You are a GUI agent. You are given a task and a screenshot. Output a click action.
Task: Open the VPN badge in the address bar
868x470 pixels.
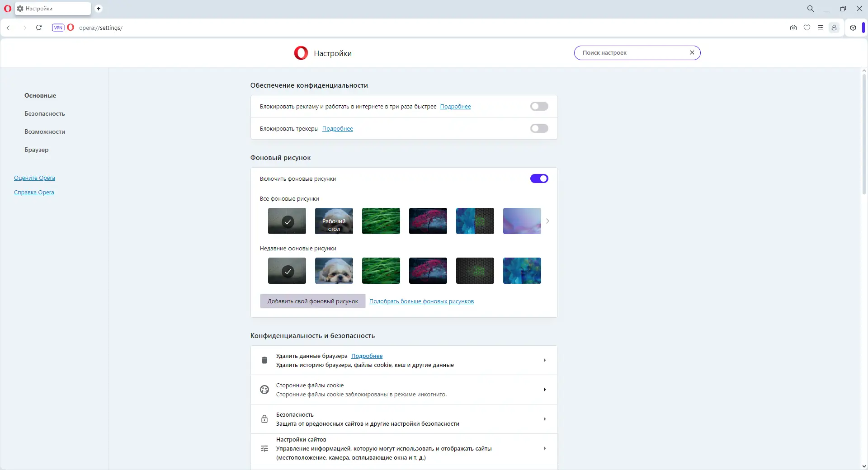click(x=58, y=28)
